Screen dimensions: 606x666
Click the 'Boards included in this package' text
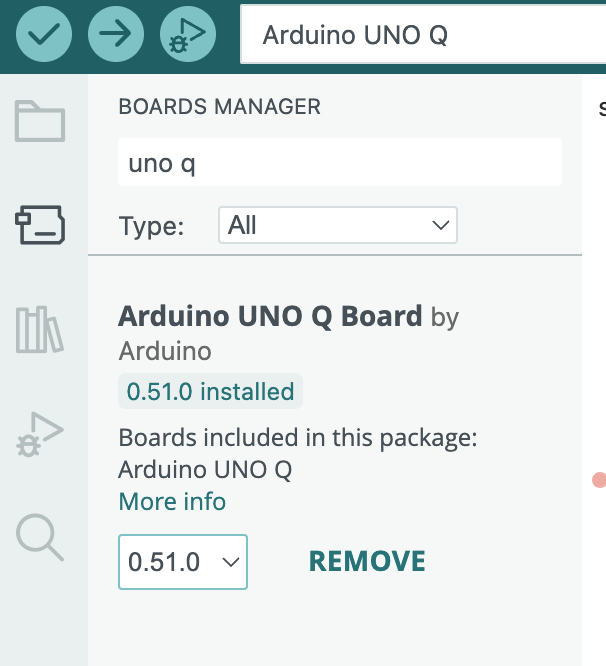(298, 438)
